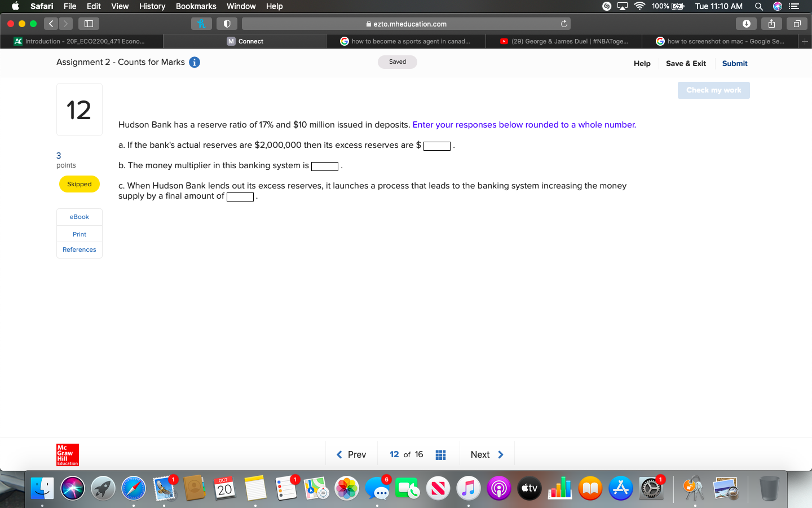812x508 pixels.
Task: Click the excess reserves answer field
Action: (437, 146)
